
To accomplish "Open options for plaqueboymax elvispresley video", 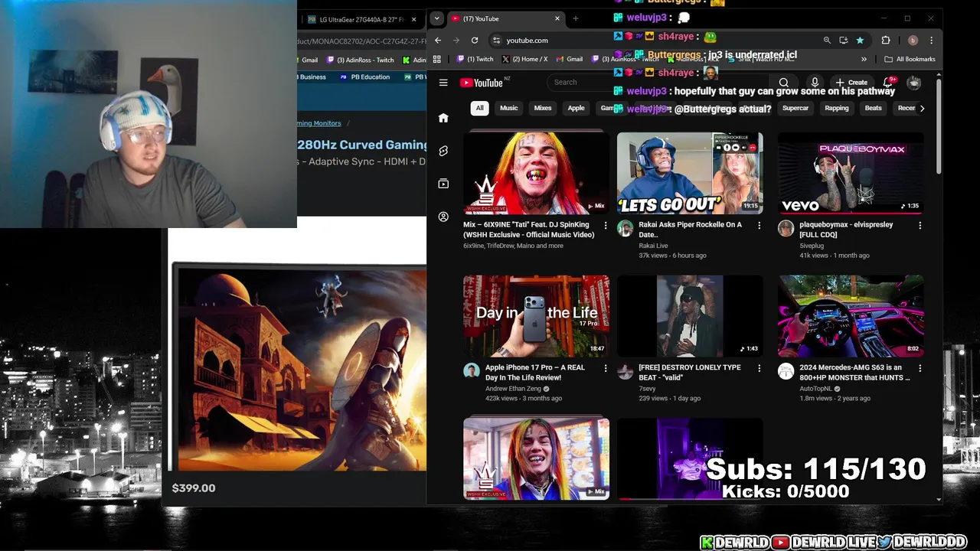I will [920, 225].
